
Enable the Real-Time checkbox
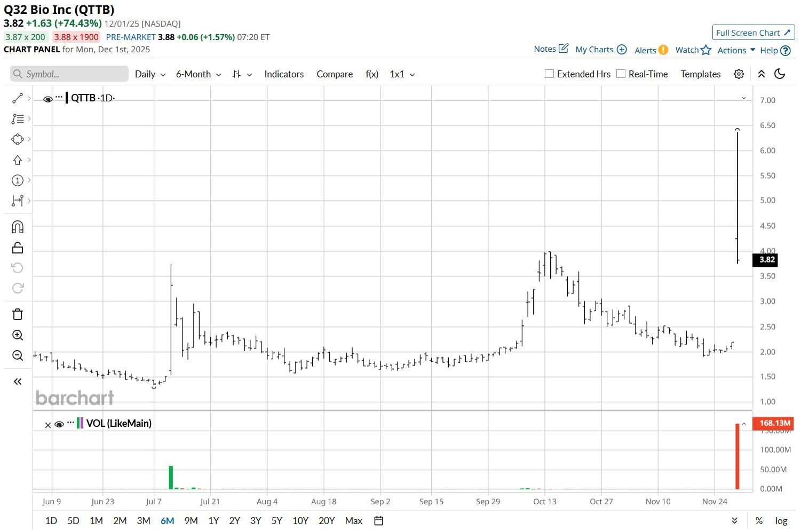click(x=621, y=74)
